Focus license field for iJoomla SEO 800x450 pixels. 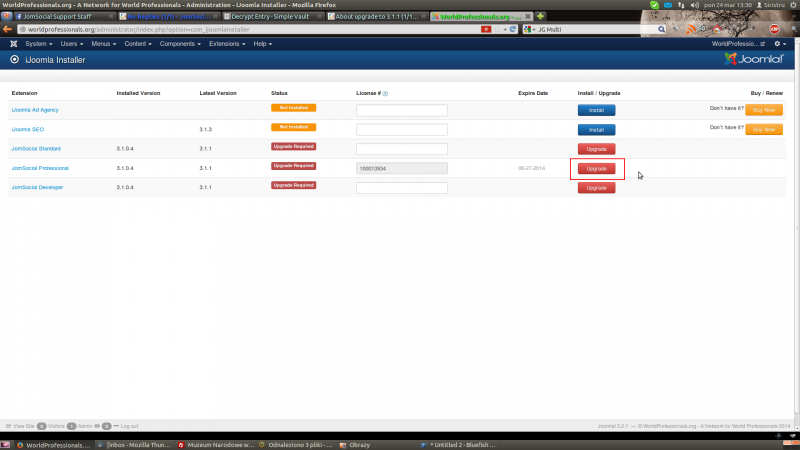click(402, 130)
